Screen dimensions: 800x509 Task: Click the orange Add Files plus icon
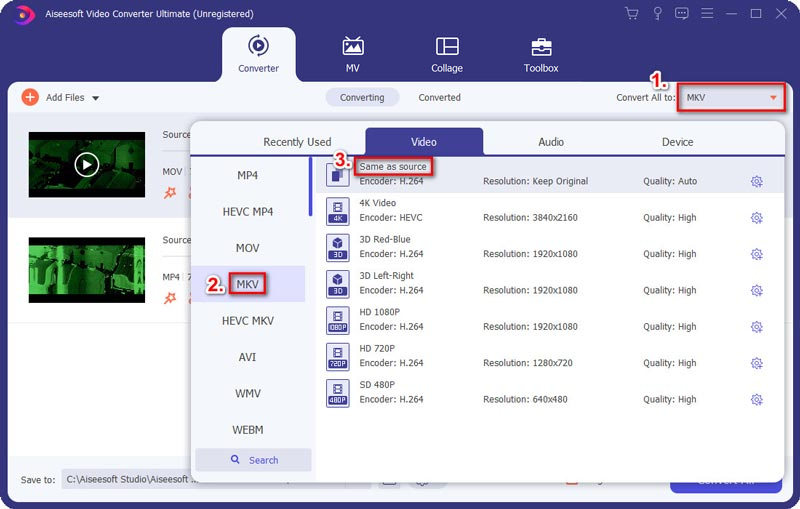[30, 97]
